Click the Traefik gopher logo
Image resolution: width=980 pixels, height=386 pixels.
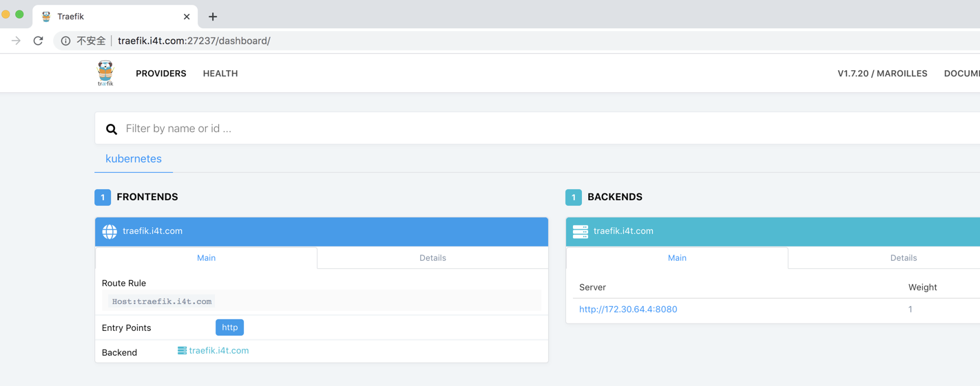tap(105, 73)
